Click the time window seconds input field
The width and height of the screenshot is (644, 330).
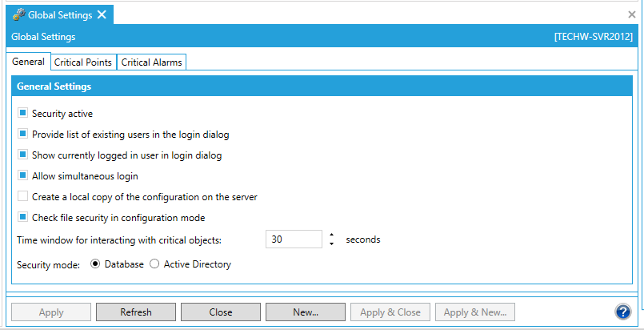(x=294, y=239)
